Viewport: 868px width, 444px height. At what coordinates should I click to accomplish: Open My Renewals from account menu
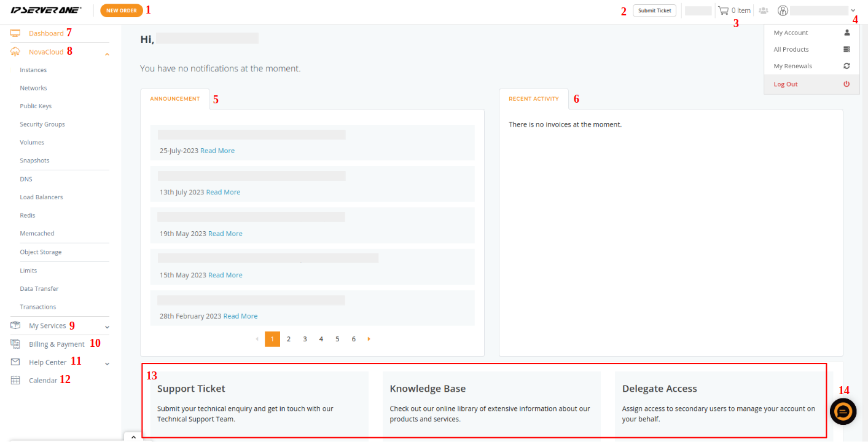(792, 66)
